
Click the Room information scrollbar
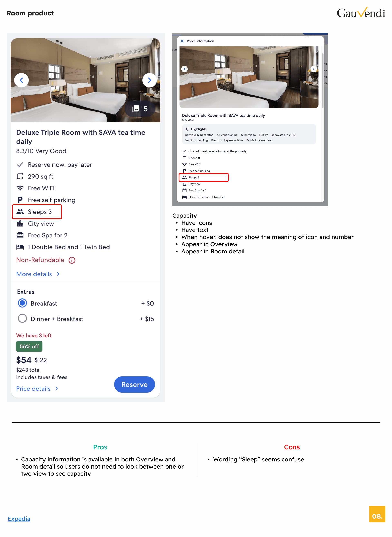coord(322,81)
